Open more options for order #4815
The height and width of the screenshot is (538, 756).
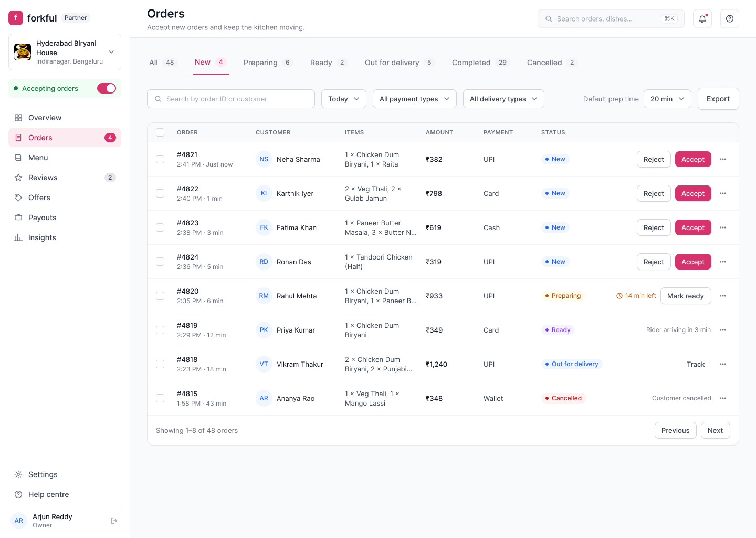[723, 398]
